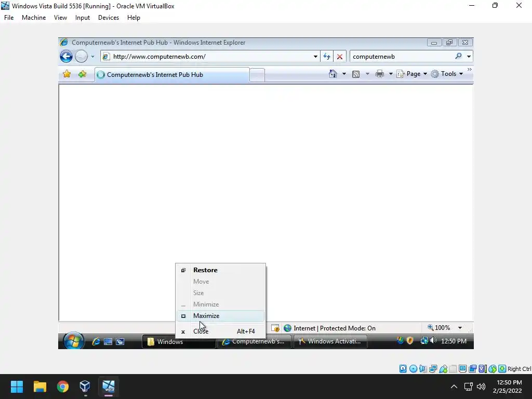The image size is (532, 399).
Task: Open the search provider options dropdown
Action: (469, 57)
